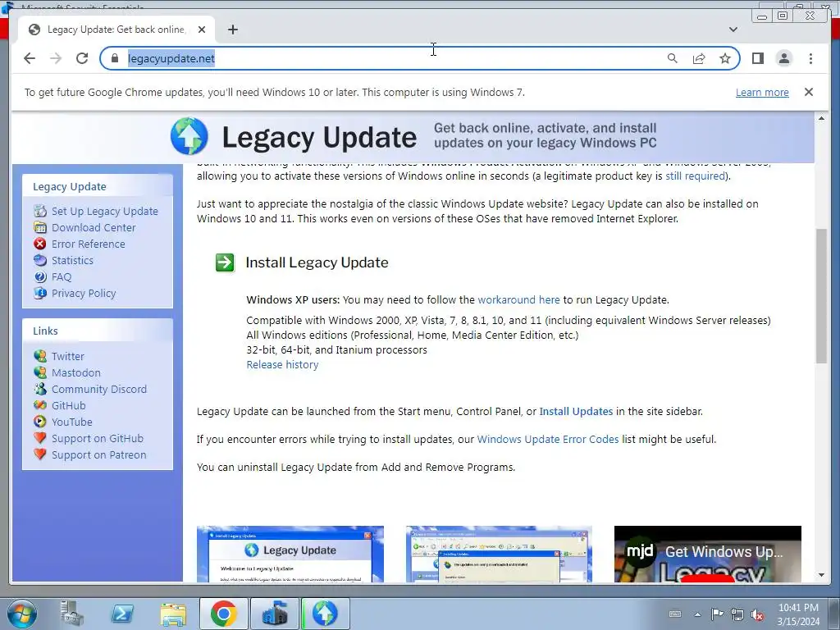This screenshot has width=840, height=630.
Task: Click the lock icon in the address bar
Action: [x=115, y=58]
